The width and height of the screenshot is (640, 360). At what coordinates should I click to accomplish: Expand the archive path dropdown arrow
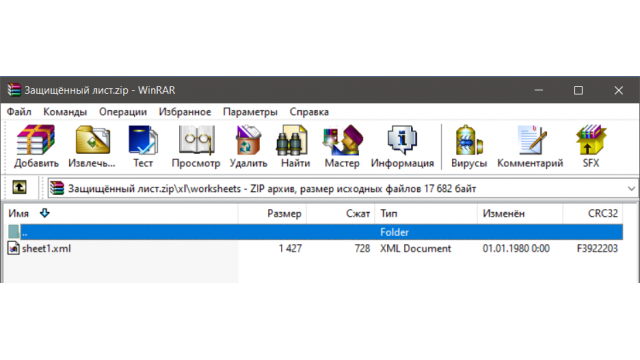pyautogui.click(x=631, y=189)
